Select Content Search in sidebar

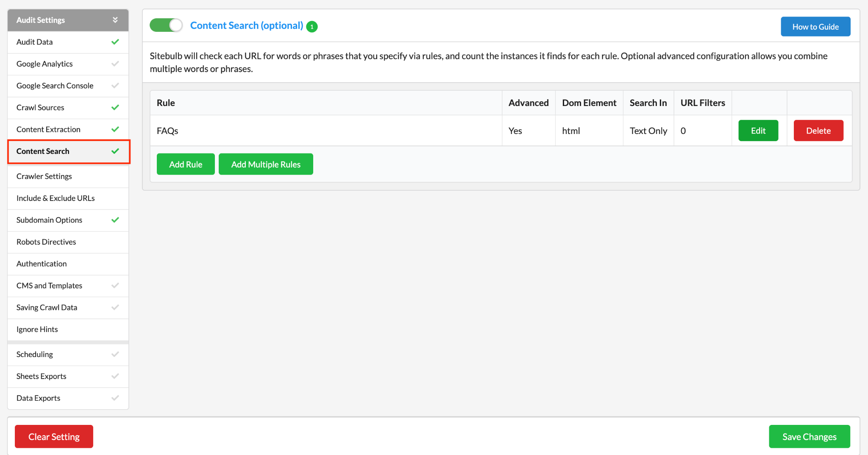[68, 151]
